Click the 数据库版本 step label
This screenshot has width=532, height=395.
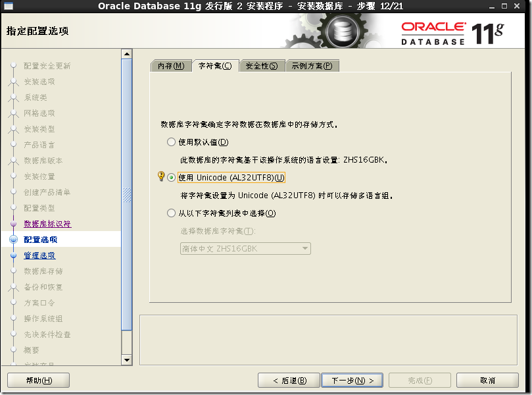[x=43, y=161]
